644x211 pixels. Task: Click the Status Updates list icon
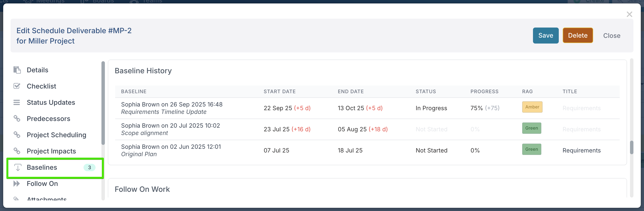[17, 102]
